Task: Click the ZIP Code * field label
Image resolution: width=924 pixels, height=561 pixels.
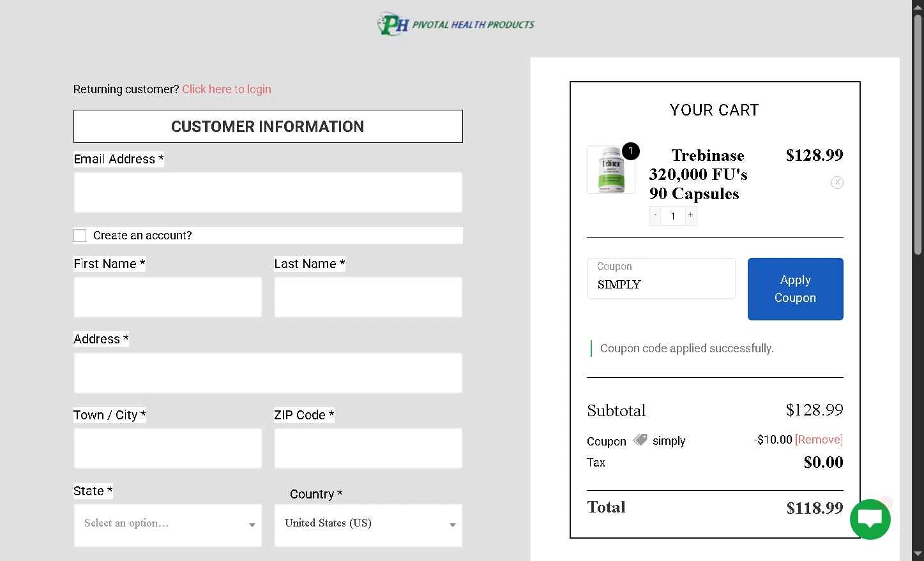Action: point(304,415)
